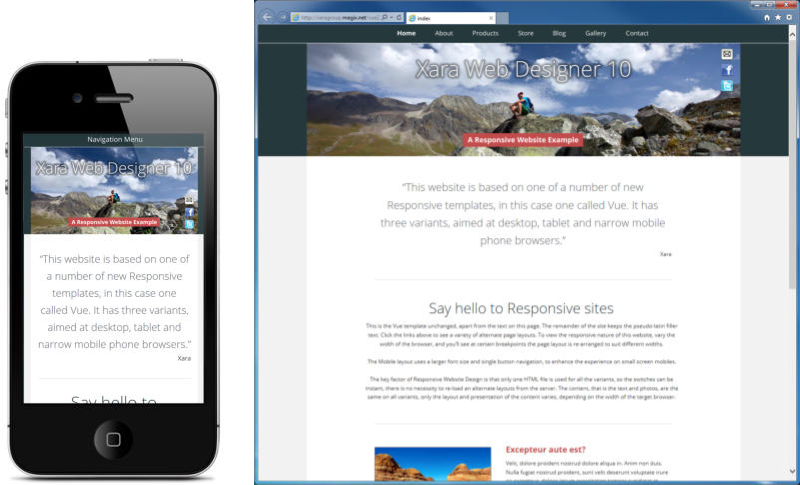This screenshot has width=800, height=485.
Task: Open the Contact menu item
Action: point(637,33)
